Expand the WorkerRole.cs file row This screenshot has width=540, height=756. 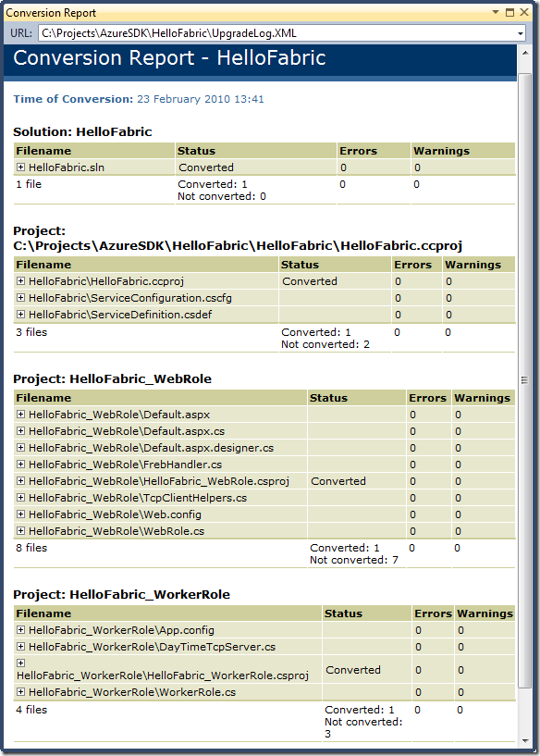[x=20, y=691]
